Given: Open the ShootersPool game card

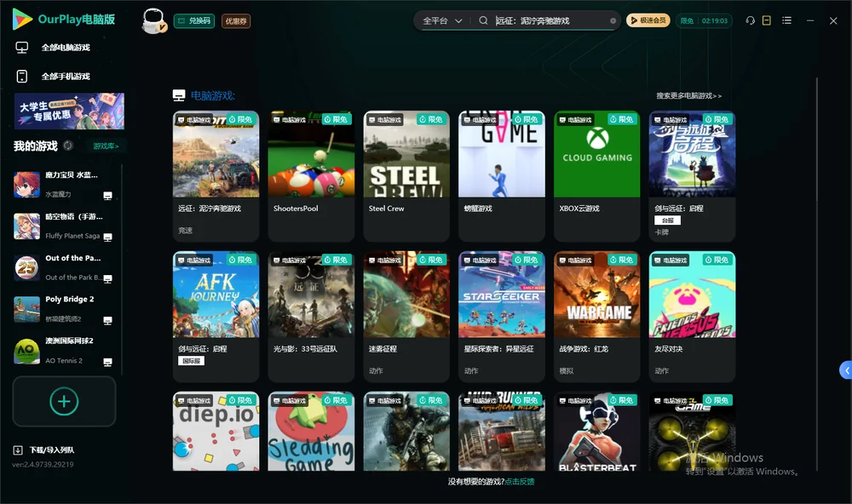Looking at the screenshot, I should point(311,176).
